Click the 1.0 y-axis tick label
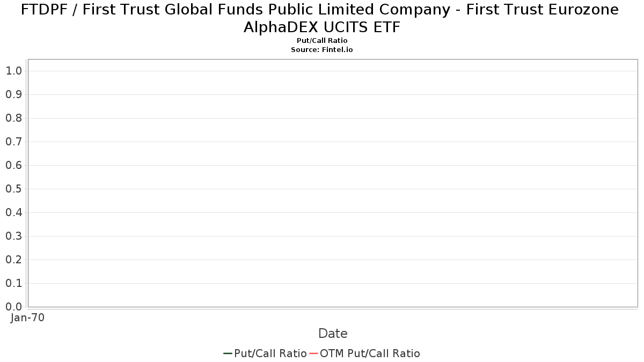 point(14,71)
